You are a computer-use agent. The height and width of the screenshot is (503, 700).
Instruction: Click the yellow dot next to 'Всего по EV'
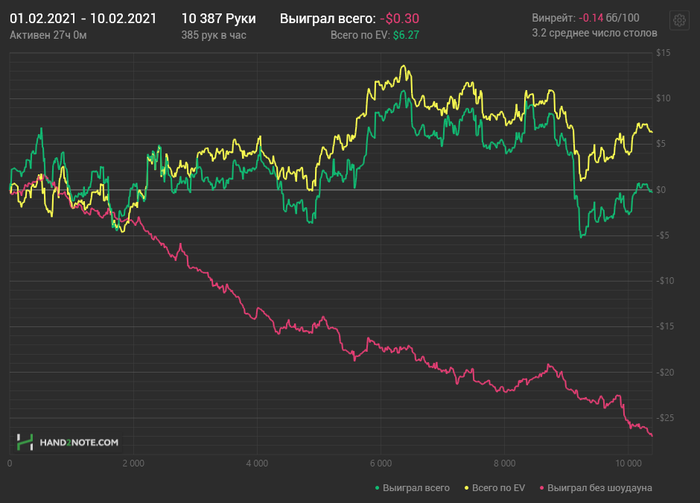[467, 488]
